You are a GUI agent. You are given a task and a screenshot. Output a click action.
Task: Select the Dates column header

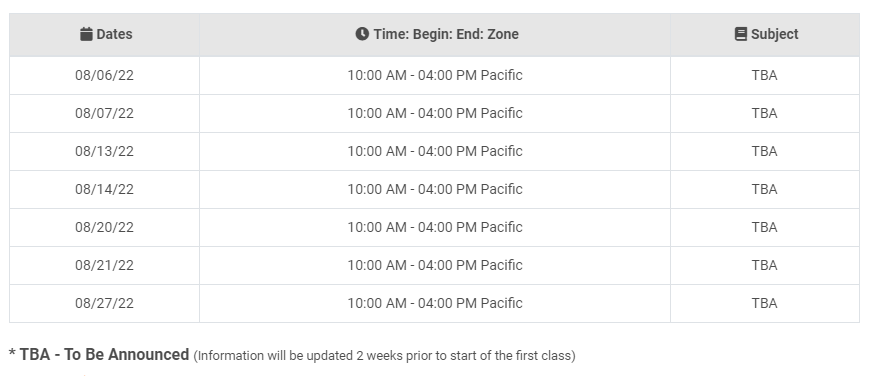pos(104,35)
